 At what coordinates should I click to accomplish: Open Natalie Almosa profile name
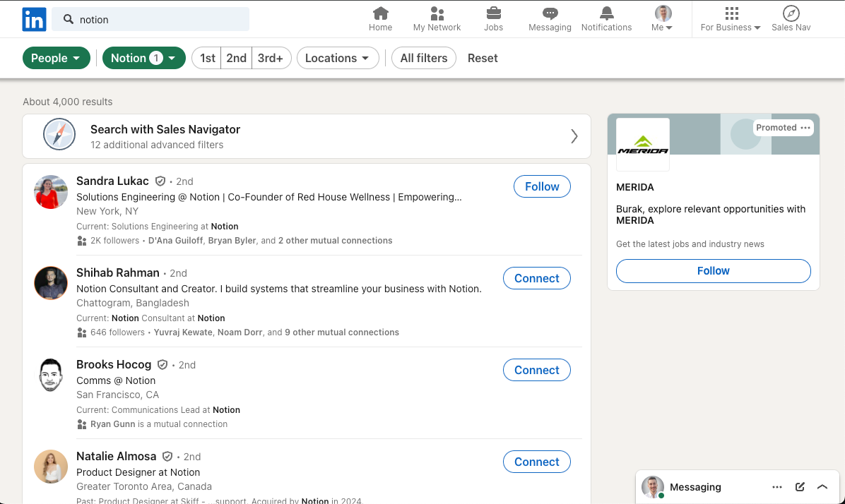[117, 456]
